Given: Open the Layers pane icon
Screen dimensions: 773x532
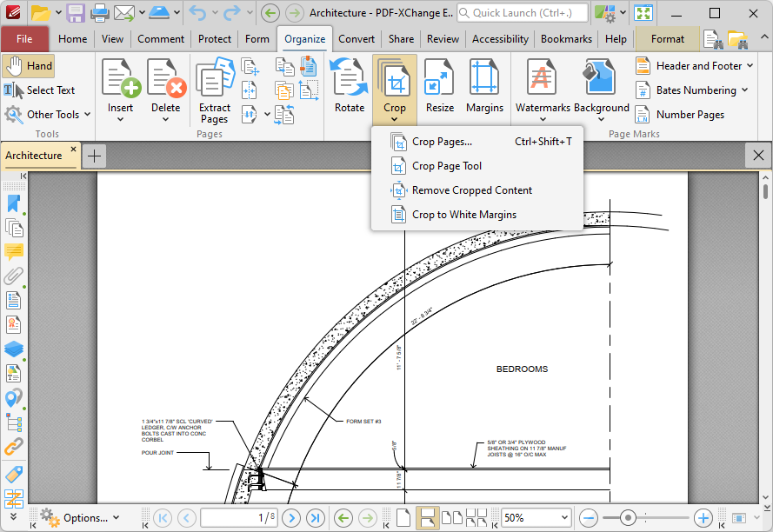Looking at the screenshot, I should (13, 349).
